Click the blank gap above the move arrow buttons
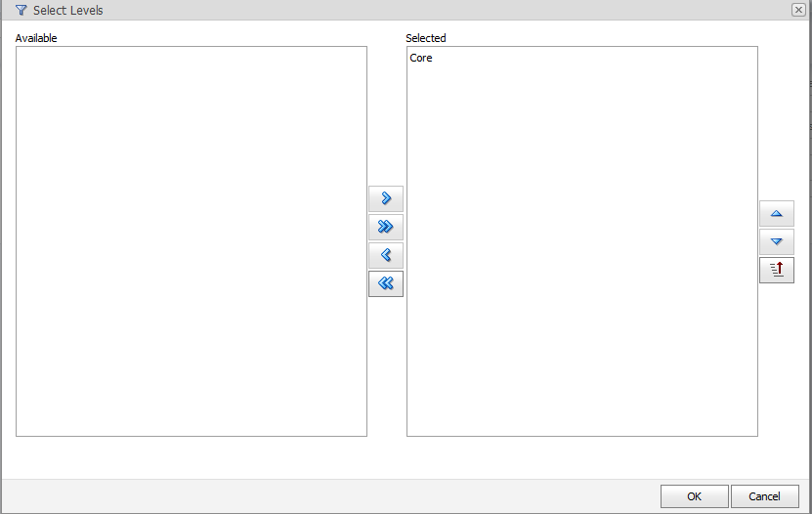812x514 pixels. coord(386,117)
